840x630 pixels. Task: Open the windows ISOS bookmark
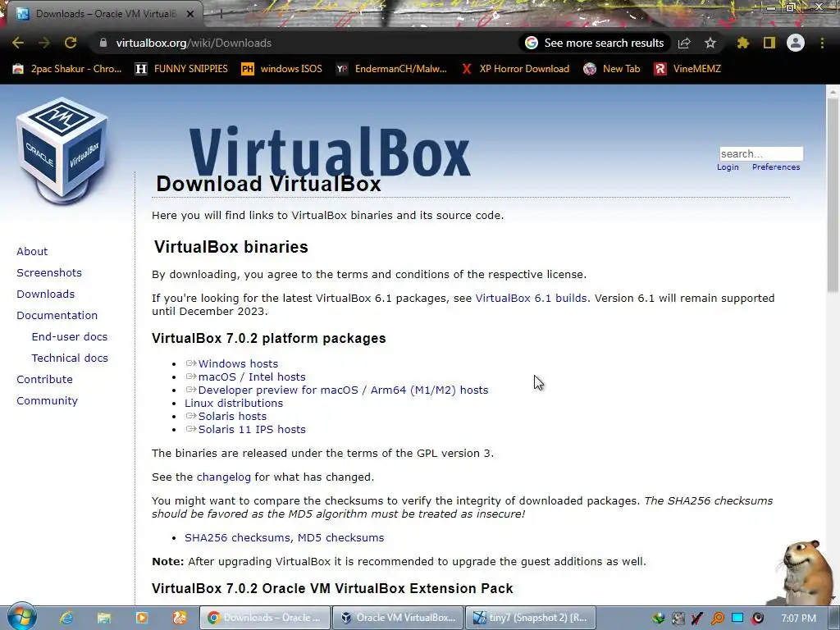pos(282,69)
